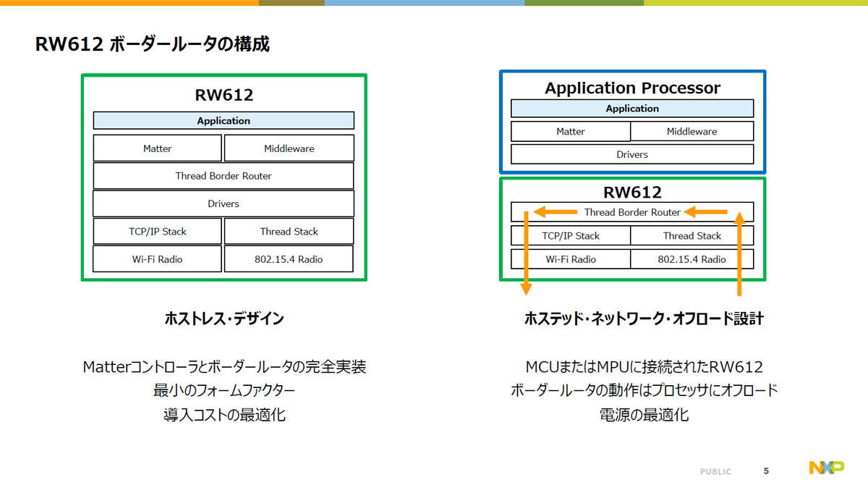
Task: Click the Drivers block inside Application Processor box
Action: pos(632,154)
